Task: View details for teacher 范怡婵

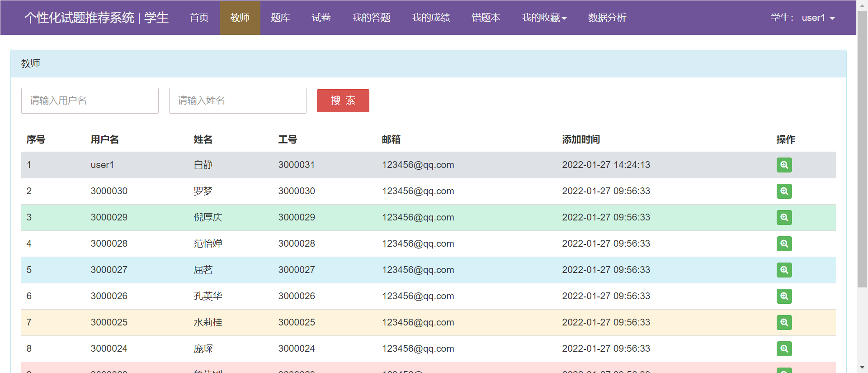Action: tap(784, 244)
